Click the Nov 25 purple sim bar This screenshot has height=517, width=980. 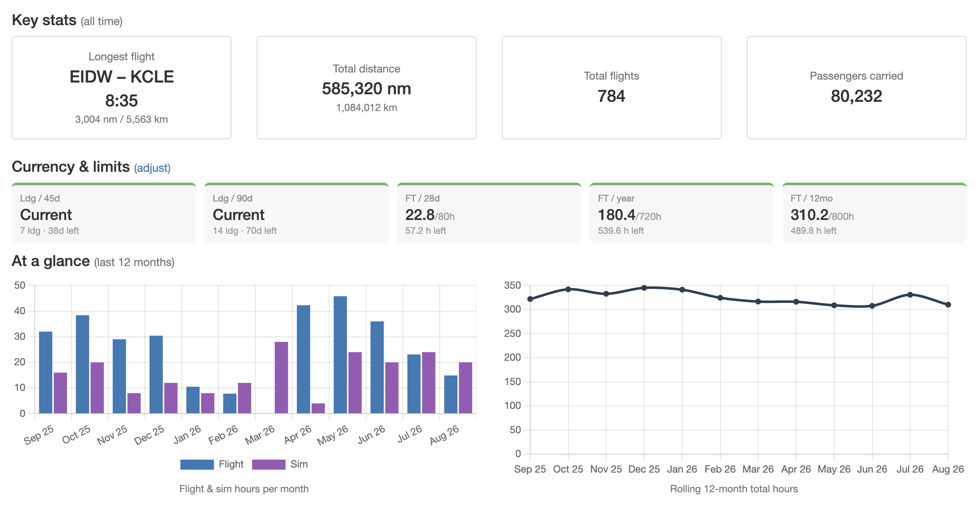click(x=134, y=403)
